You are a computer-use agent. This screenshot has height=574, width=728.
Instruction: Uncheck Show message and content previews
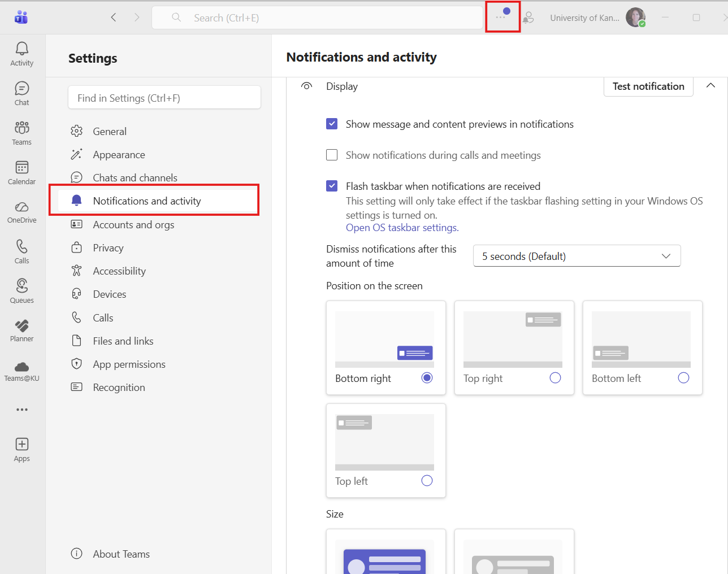pos(332,124)
